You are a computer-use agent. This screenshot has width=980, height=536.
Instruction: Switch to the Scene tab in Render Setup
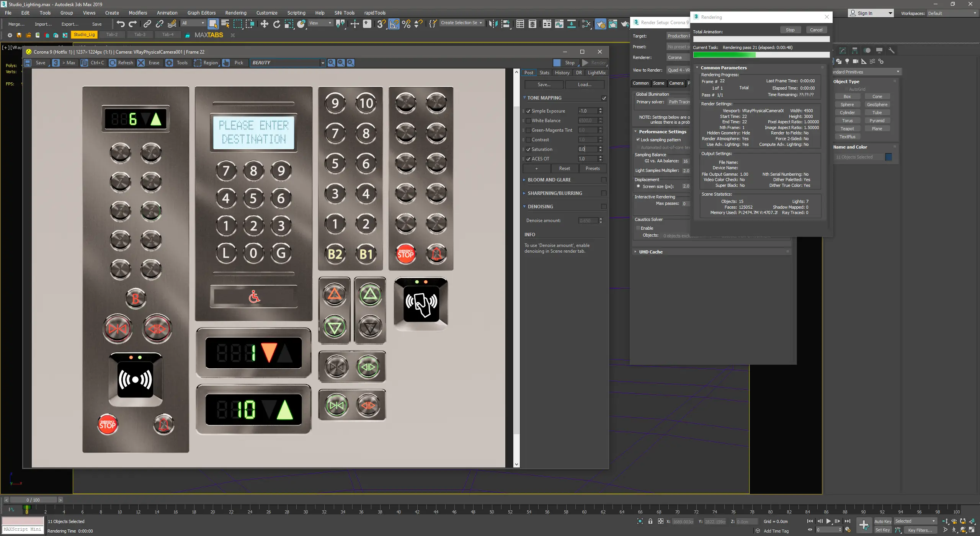(659, 83)
